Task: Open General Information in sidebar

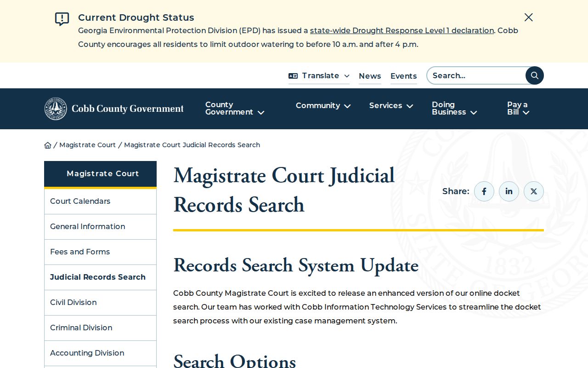Action: (100, 227)
